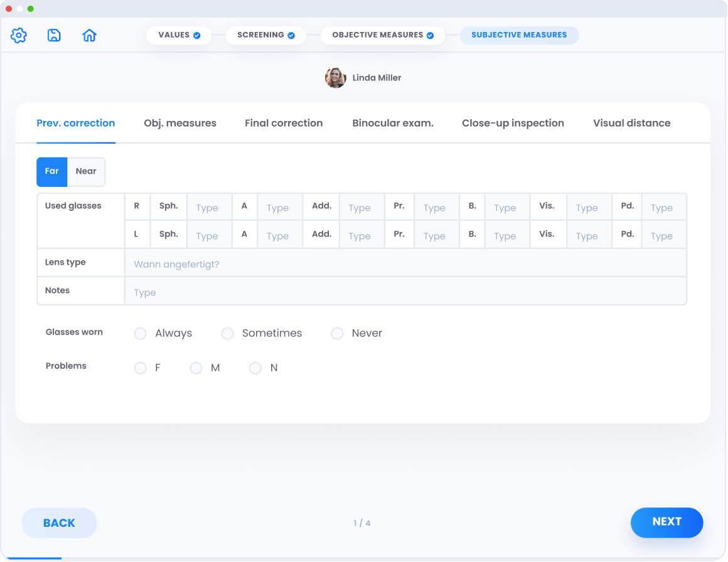Image resolution: width=728 pixels, height=562 pixels.
Task: Click right eye Sph. value field
Action: [x=209, y=208]
